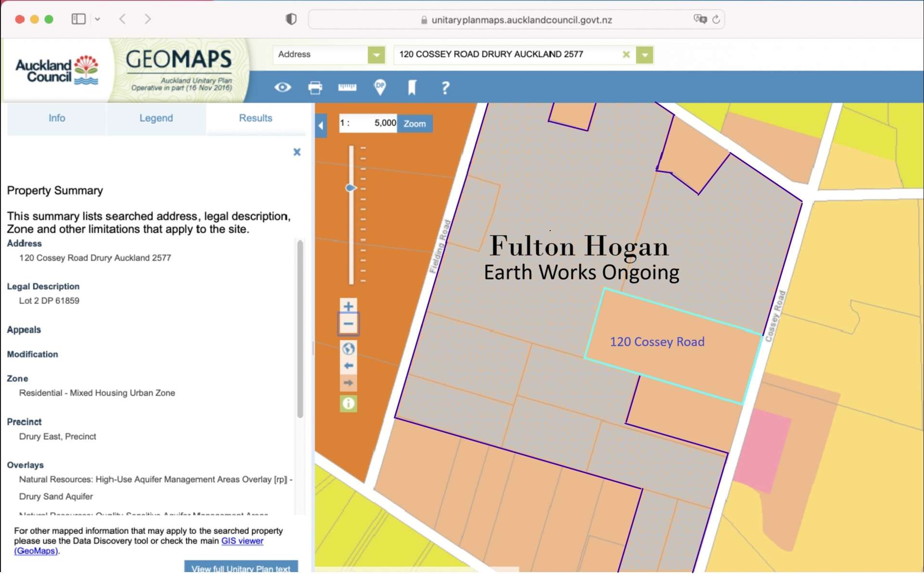The image size is (924, 574).
Task: Open the sidebar options chevron
Action: pos(97,19)
